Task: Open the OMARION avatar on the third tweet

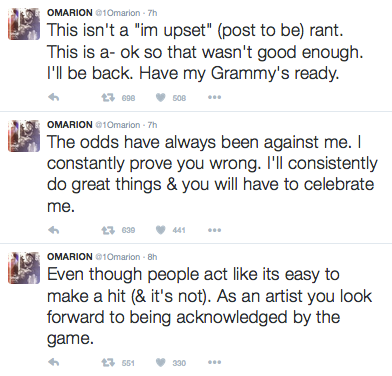Action: click(24, 268)
